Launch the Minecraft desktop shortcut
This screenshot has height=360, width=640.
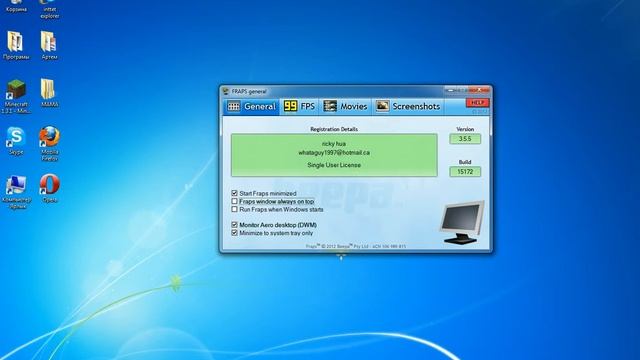coord(16,96)
